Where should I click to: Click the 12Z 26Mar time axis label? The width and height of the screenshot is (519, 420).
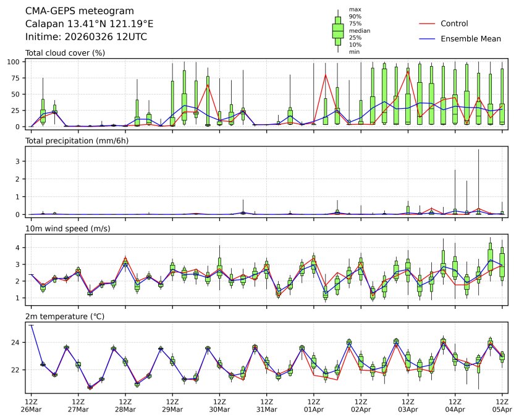pyautogui.click(x=31, y=405)
